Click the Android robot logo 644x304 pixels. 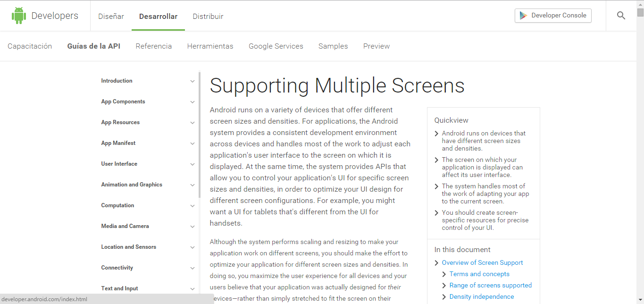point(19,16)
